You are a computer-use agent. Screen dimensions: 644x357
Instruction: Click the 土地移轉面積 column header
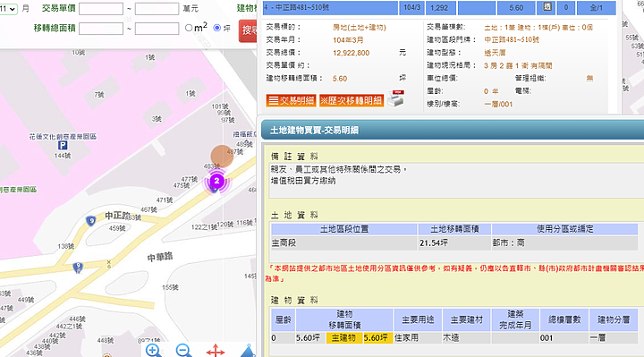(x=454, y=229)
